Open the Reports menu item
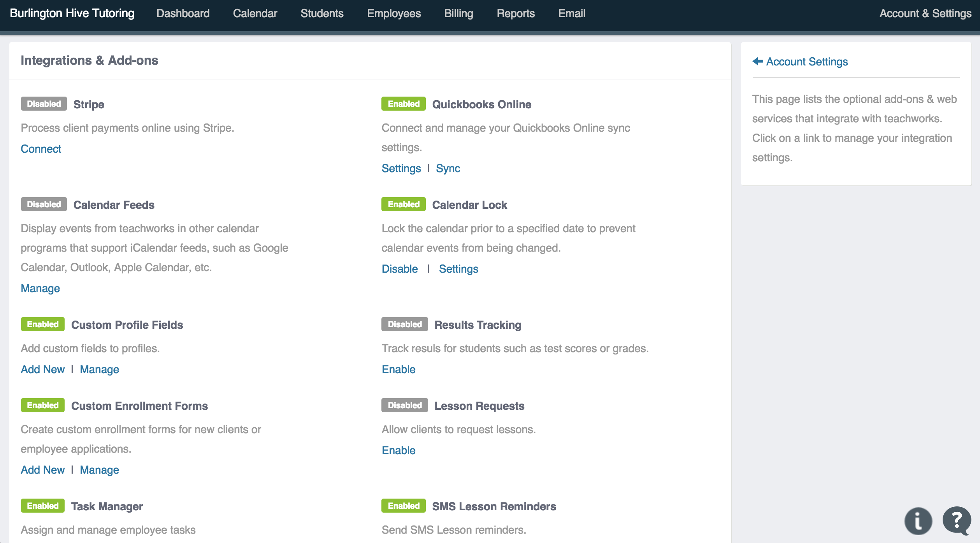980x543 pixels. (x=516, y=13)
